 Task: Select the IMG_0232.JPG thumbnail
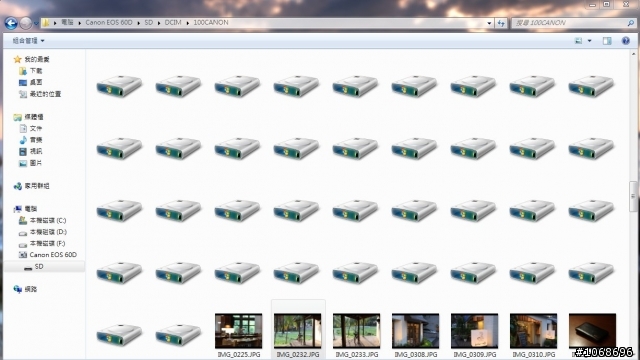(x=298, y=331)
